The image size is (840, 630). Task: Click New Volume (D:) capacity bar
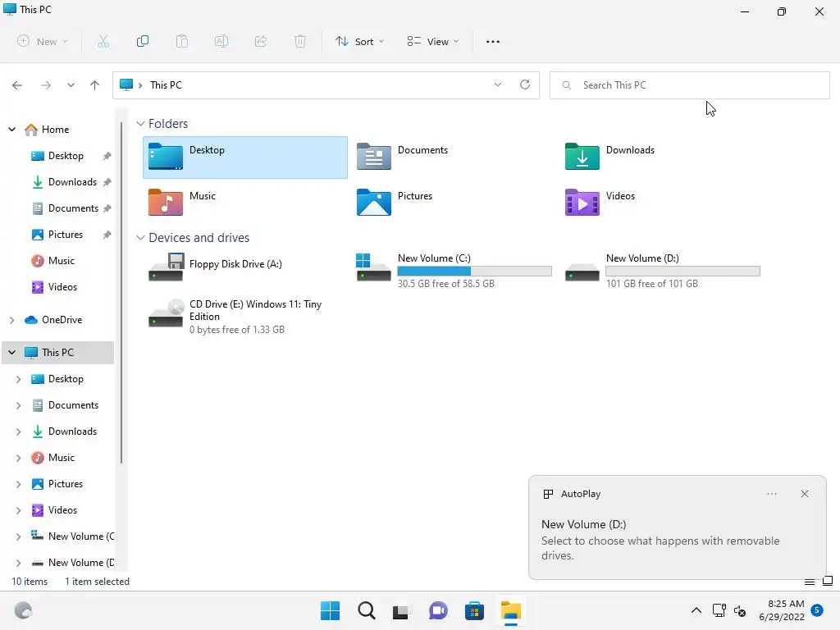tap(683, 271)
